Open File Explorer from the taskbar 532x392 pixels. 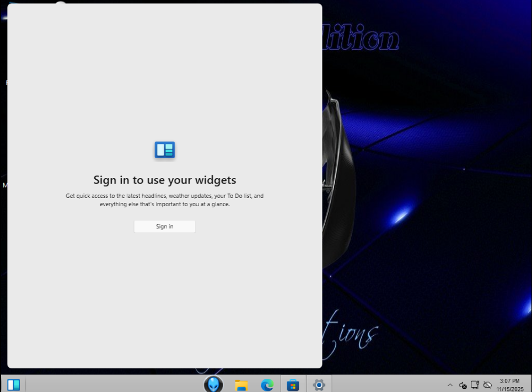click(241, 385)
